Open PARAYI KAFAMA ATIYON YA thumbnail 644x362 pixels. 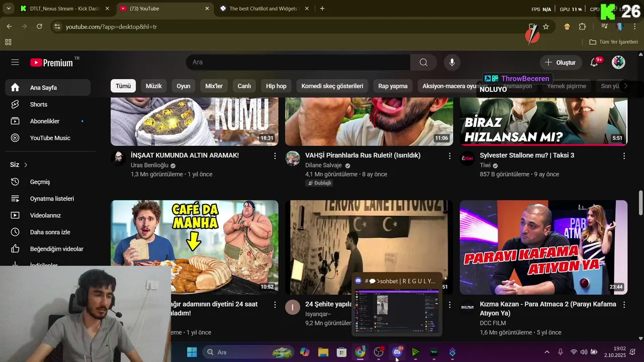[x=543, y=247]
